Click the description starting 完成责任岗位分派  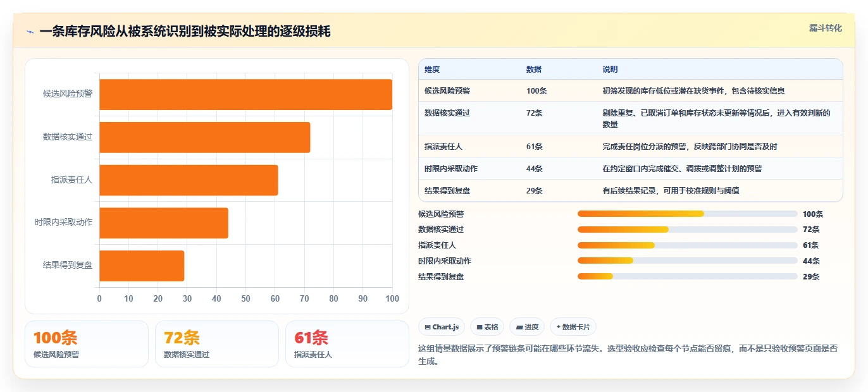(690, 147)
